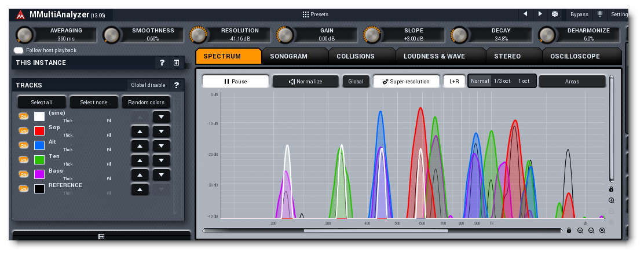Click the Averaging knob

click(x=24, y=35)
